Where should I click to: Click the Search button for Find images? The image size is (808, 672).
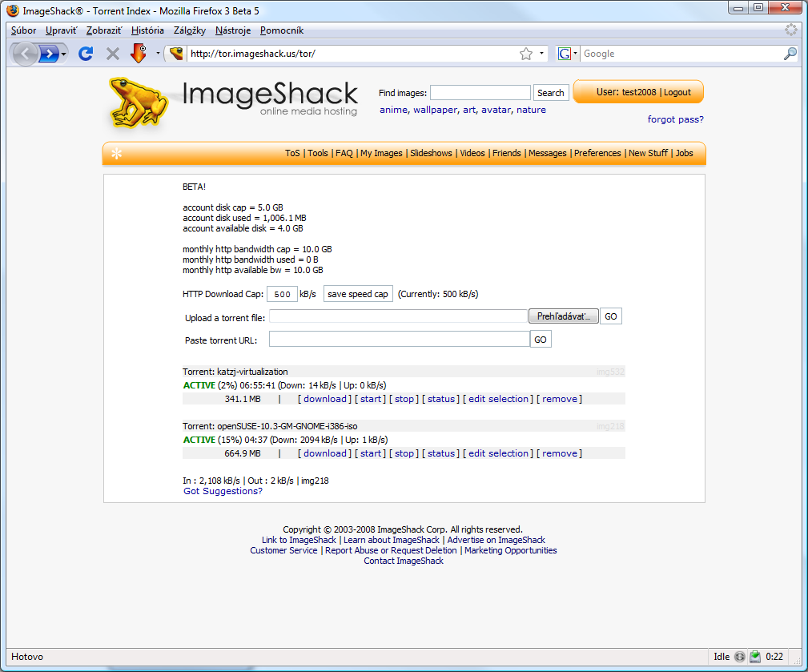pos(551,93)
